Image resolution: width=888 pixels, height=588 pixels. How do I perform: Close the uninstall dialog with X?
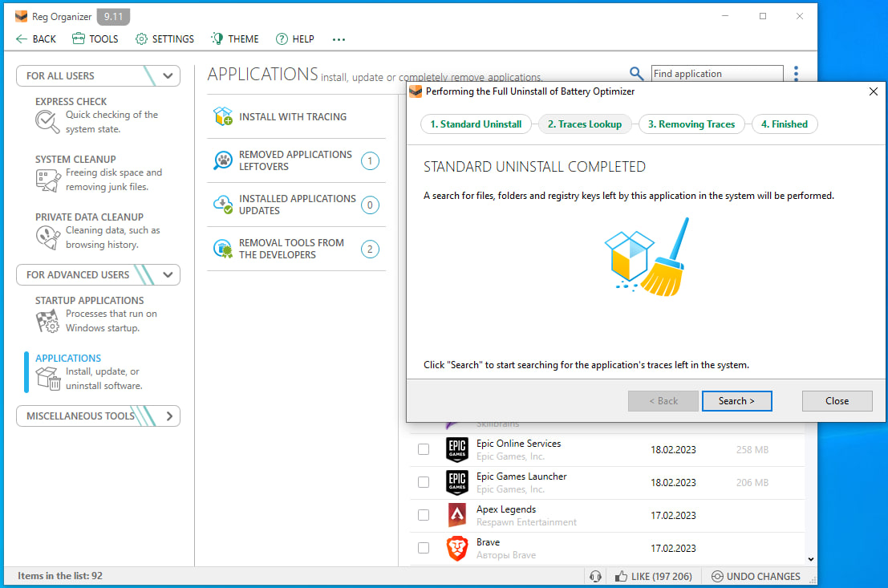[874, 91]
